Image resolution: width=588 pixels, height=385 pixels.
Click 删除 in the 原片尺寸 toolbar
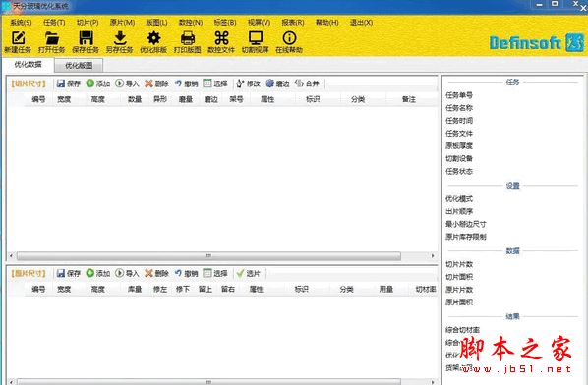(x=156, y=273)
